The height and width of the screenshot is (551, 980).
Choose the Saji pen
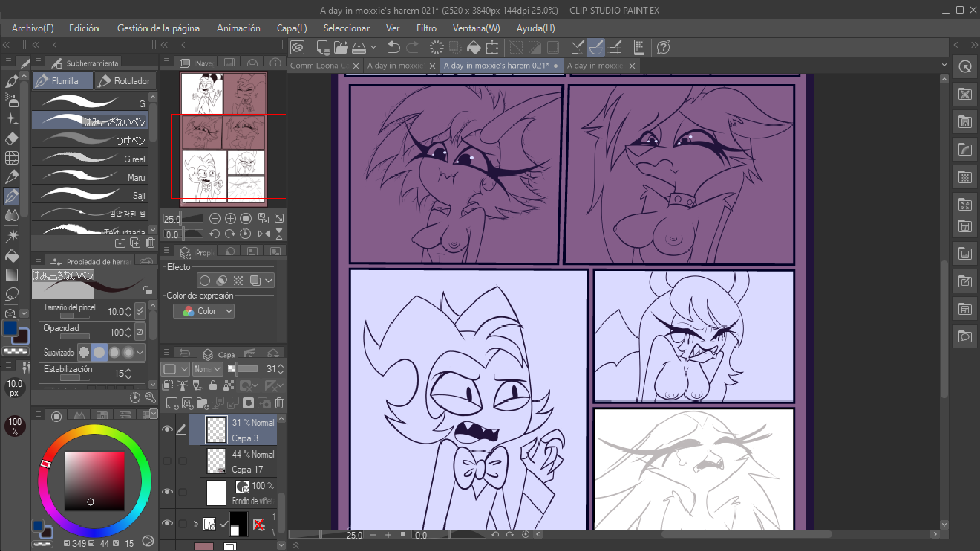coord(89,195)
